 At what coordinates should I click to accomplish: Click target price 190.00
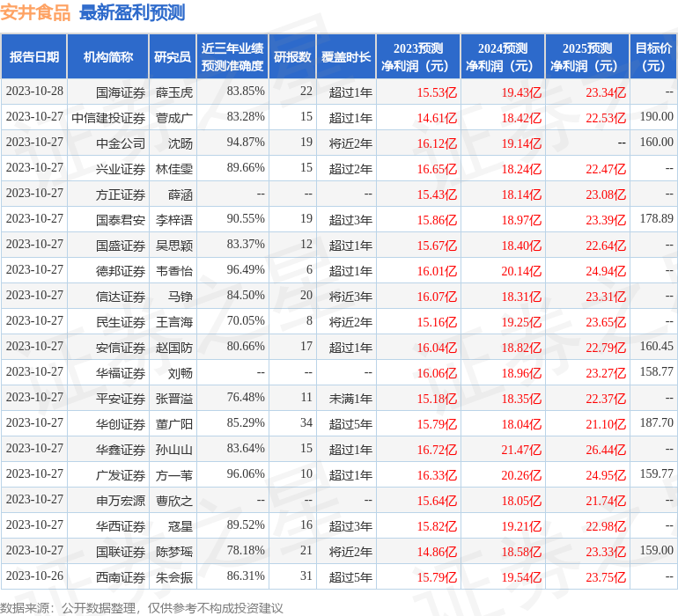click(656, 117)
